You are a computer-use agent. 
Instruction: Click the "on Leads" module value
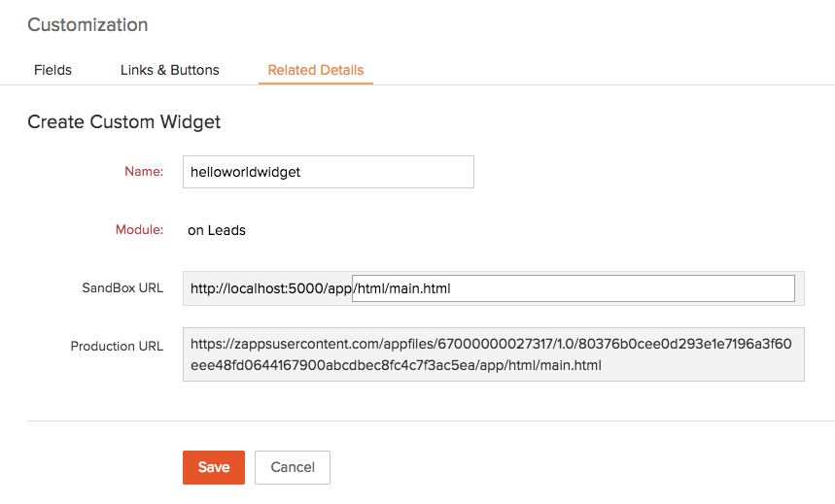coord(217,230)
